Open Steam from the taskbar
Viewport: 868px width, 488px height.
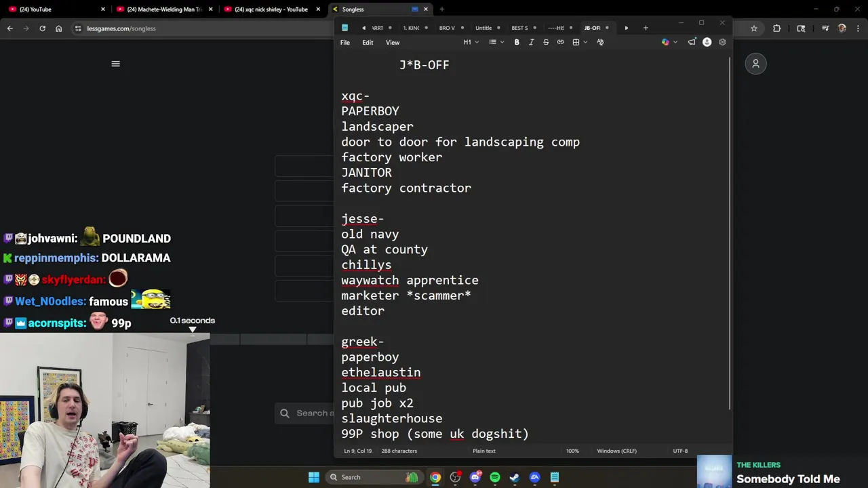coord(515,477)
